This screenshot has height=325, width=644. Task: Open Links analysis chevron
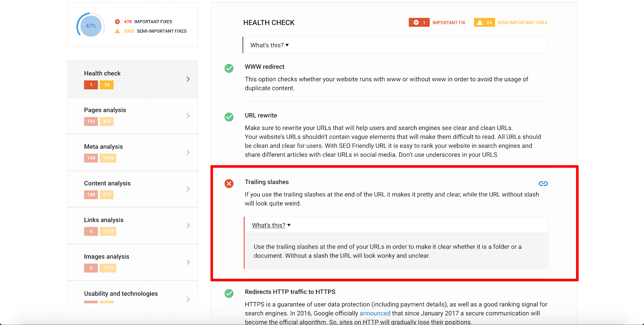click(x=188, y=226)
